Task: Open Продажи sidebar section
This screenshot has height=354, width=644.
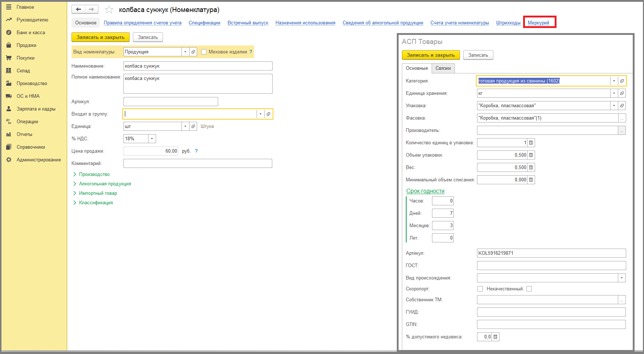Action: [x=27, y=45]
